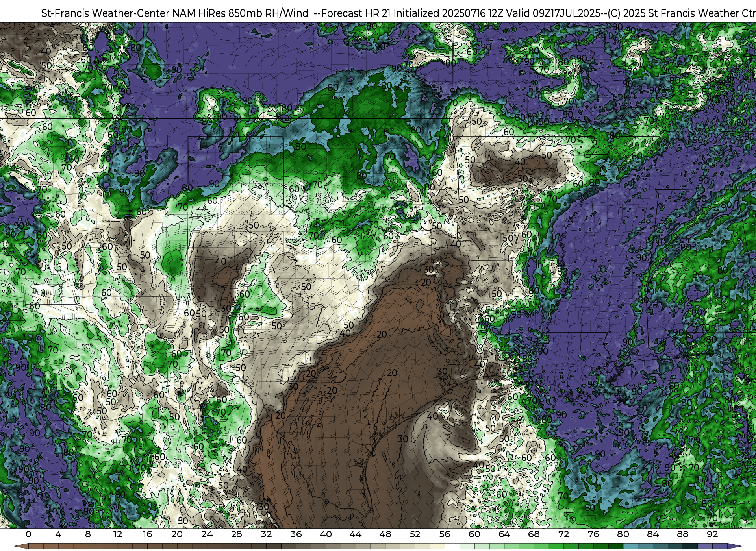The width and height of the screenshot is (756, 551).
Task: Click the colorbar tick label "4"
Action: pos(58,534)
